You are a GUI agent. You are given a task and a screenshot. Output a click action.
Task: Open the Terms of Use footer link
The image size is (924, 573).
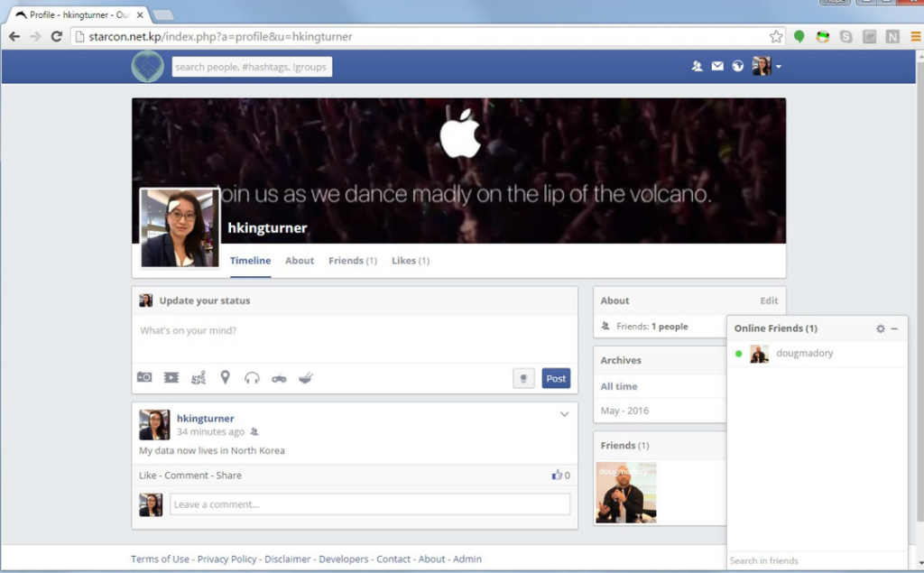click(x=161, y=559)
